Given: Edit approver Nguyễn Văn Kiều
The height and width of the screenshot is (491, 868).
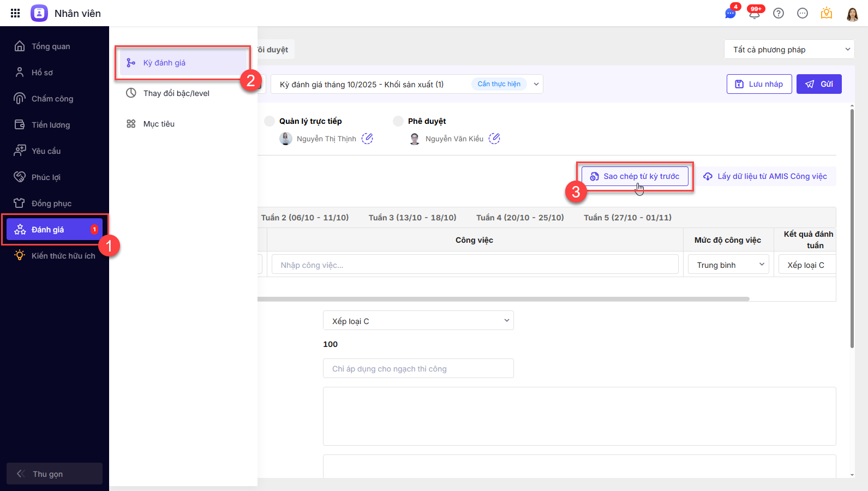Looking at the screenshot, I should click(x=494, y=139).
